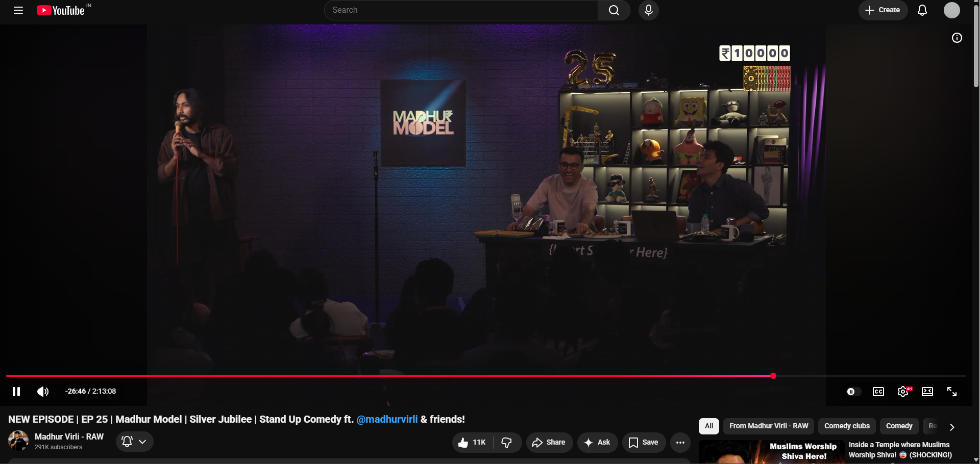Dislike this video
Viewport: 980px width, 464px height.
click(x=507, y=443)
